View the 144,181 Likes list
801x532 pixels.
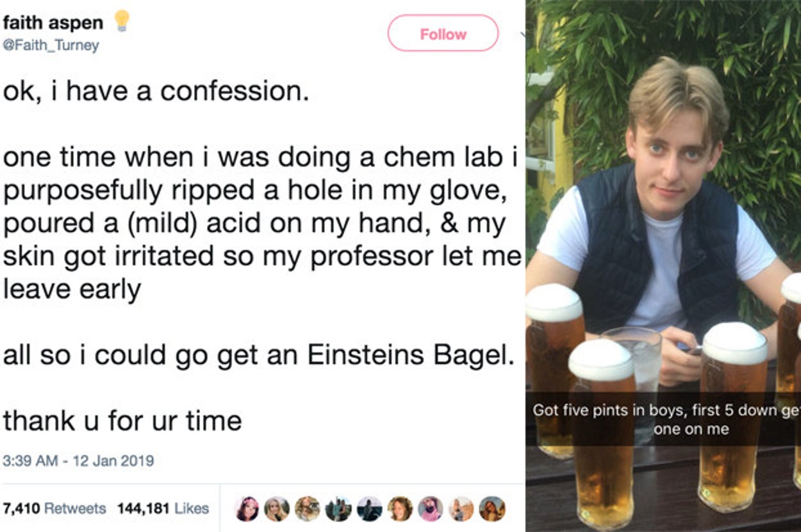coord(163,508)
